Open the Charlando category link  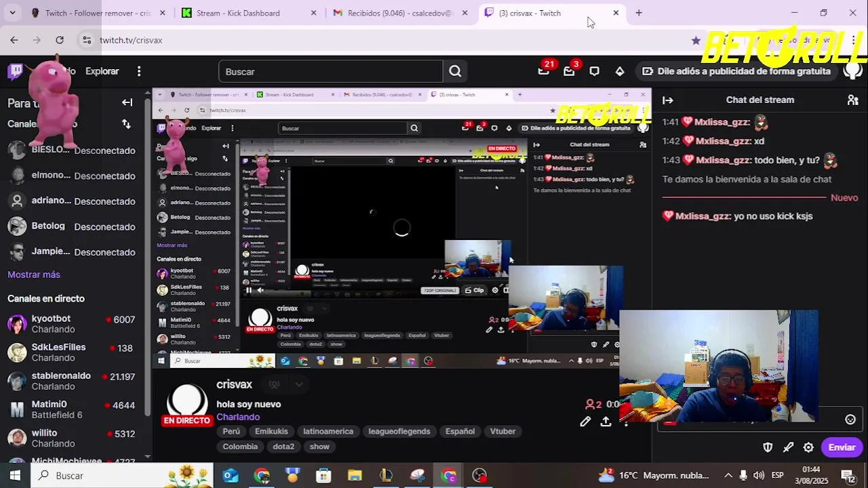(x=238, y=417)
